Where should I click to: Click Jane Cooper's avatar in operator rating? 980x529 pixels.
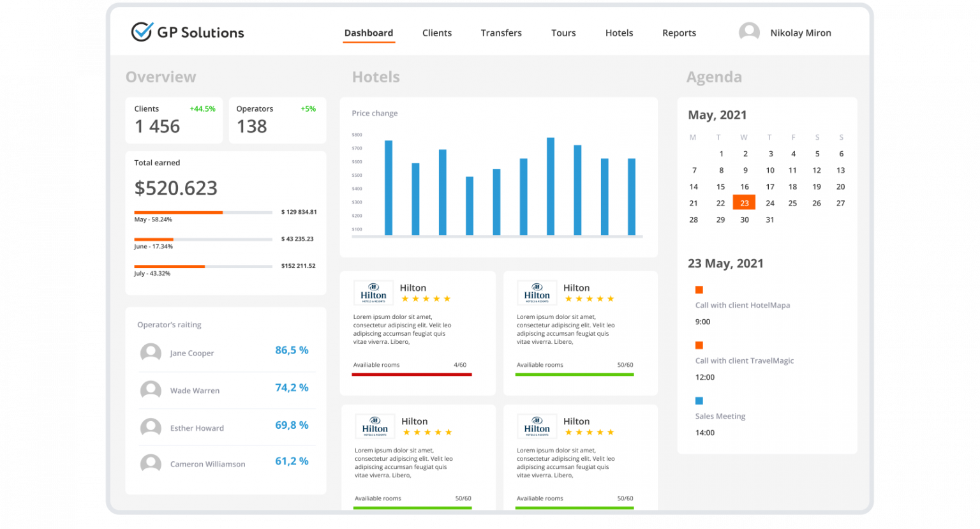coord(151,352)
